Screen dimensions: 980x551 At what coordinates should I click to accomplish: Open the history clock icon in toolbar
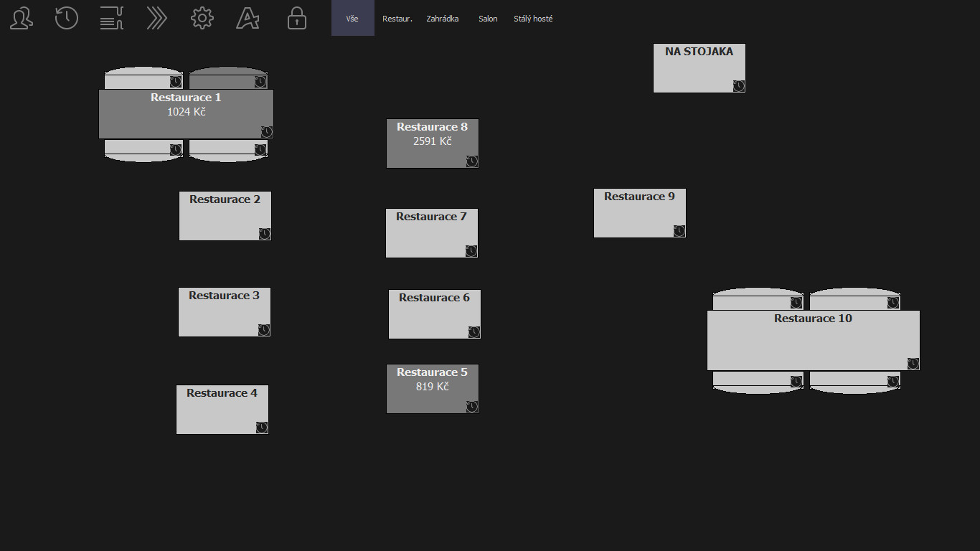click(67, 18)
